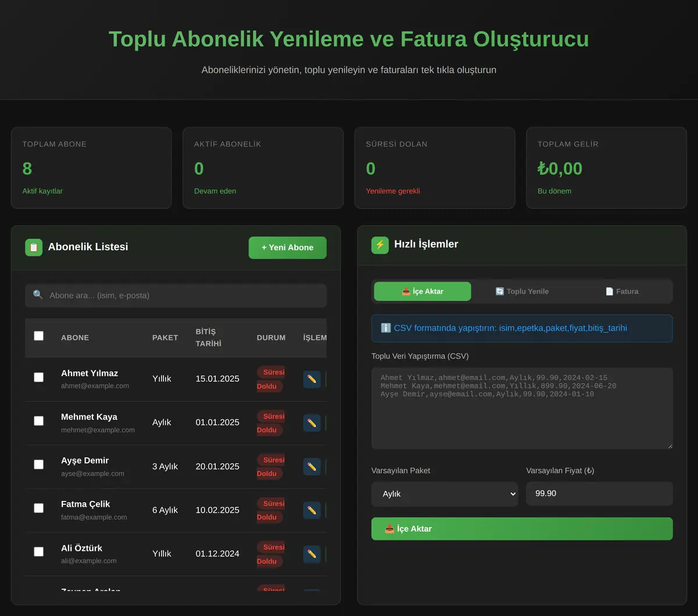Check the box for Mehmet Kaya
The height and width of the screenshot is (616, 698).
(38, 421)
